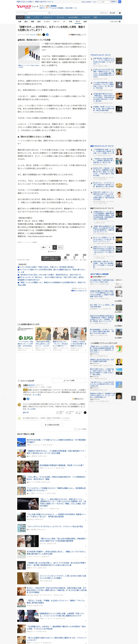Select the ランキング navigation tab
The image size is (138, 644).
(86, 17)
